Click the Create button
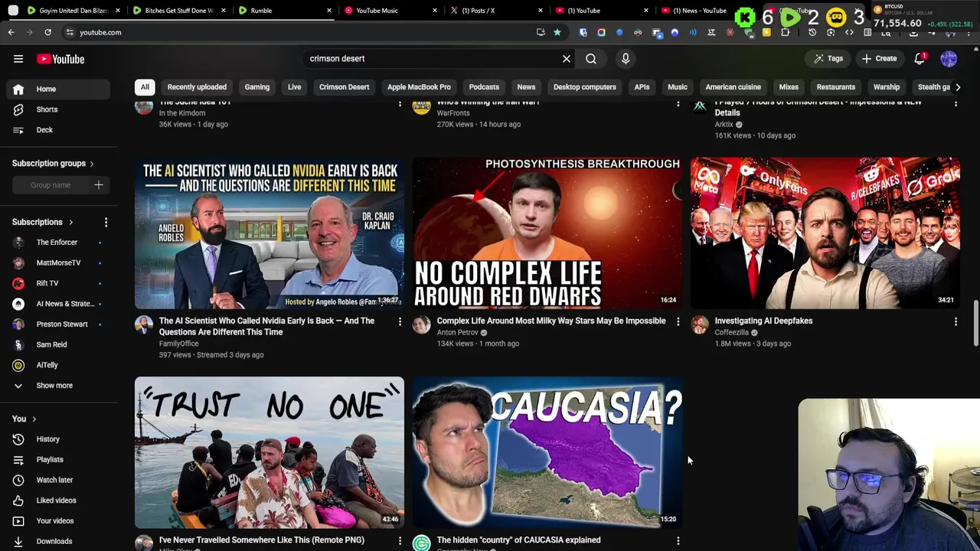Image resolution: width=980 pixels, height=551 pixels. pyautogui.click(x=879, y=59)
